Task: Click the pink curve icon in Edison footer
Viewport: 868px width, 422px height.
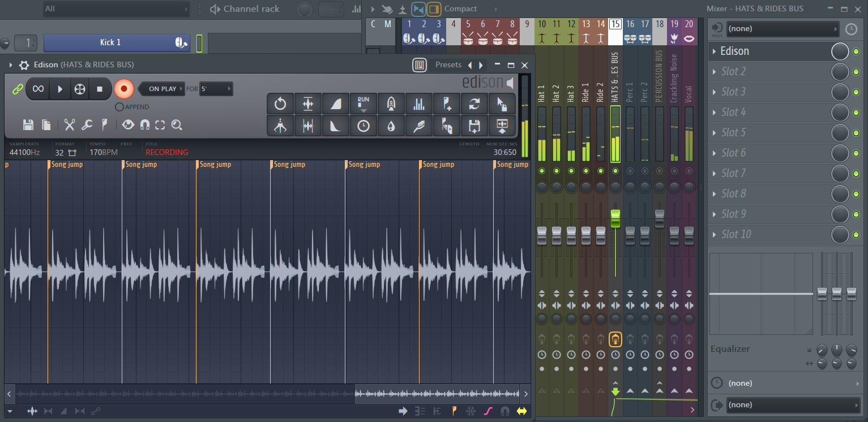Action: [x=487, y=411]
